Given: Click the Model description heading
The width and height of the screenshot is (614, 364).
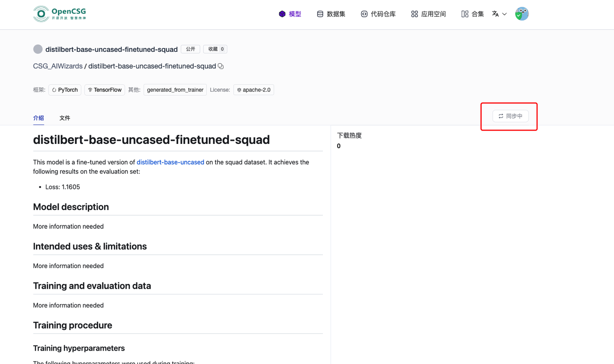Looking at the screenshot, I should tap(71, 207).
